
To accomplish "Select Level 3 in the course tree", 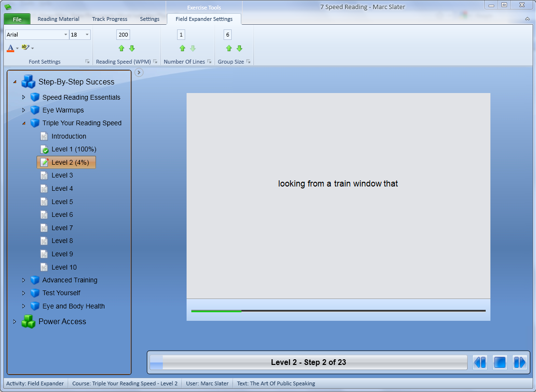I will pos(62,175).
